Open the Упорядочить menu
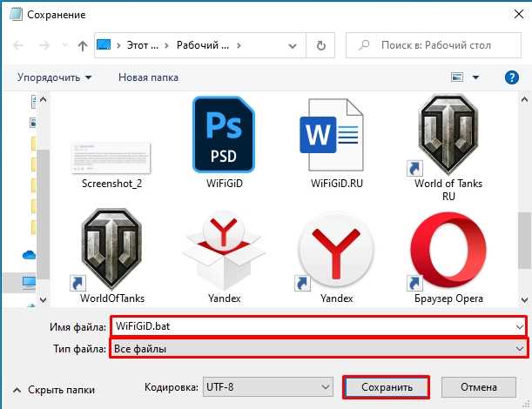Viewport: 532px width, 409px height. point(54,77)
